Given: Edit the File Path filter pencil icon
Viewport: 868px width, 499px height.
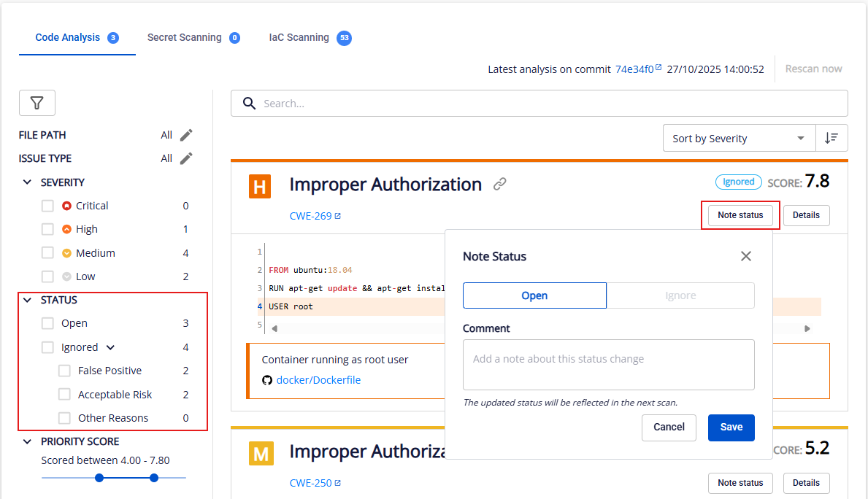Looking at the screenshot, I should coord(186,135).
